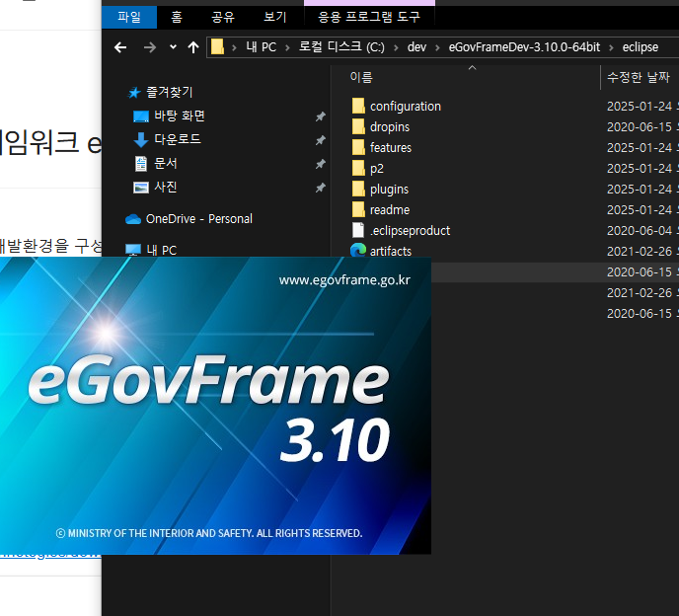Click the 2025-01-24 date of configuration
This screenshot has height=616, width=679.
click(x=640, y=107)
